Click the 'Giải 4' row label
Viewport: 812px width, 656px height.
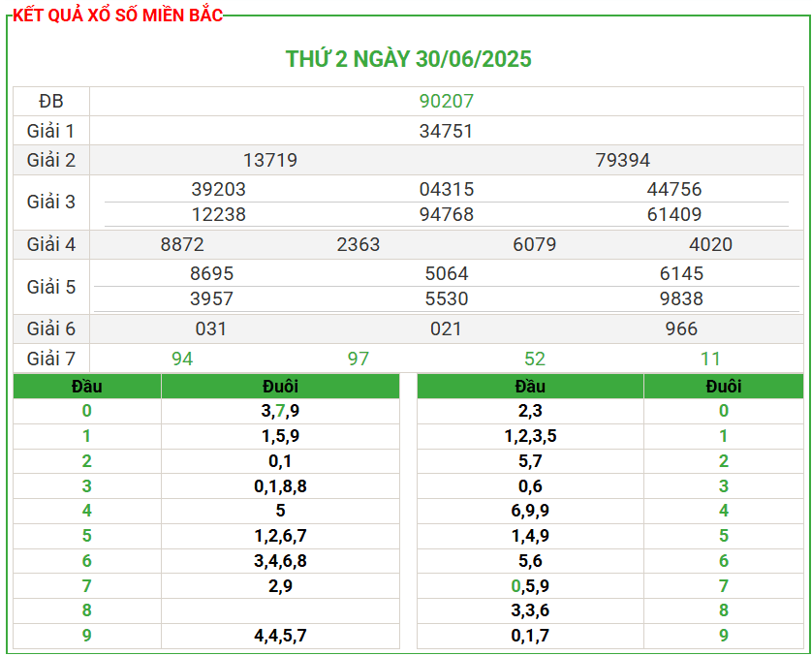pos(51,244)
